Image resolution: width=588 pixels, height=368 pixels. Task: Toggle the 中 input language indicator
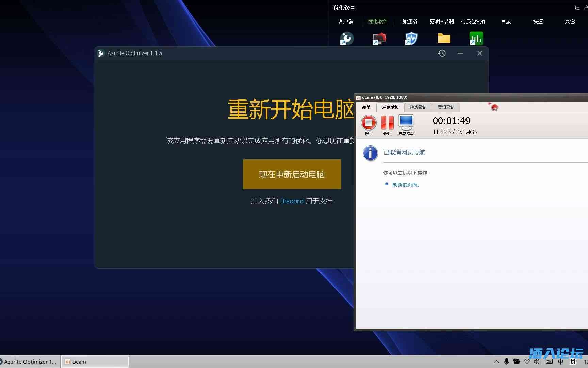point(561,362)
